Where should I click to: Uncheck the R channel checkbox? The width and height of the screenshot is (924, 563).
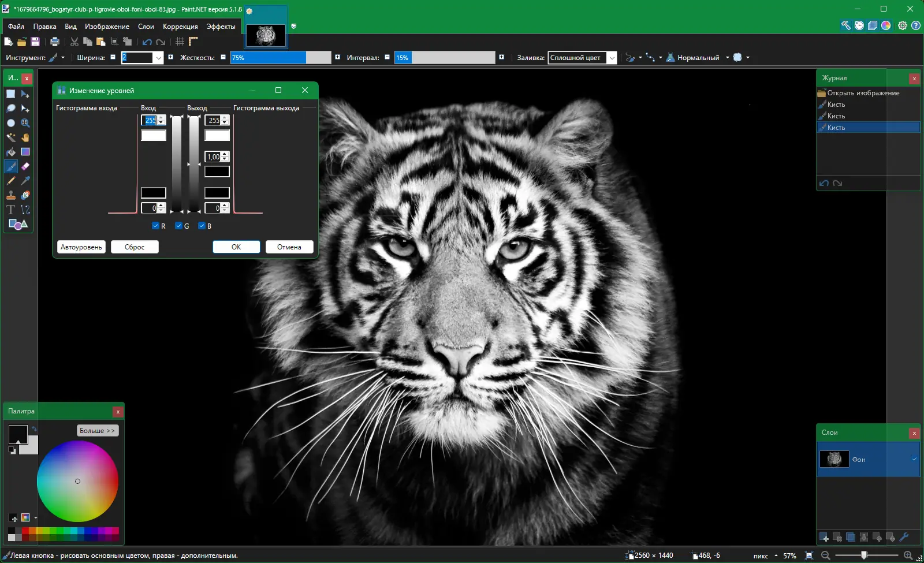(155, 226)
